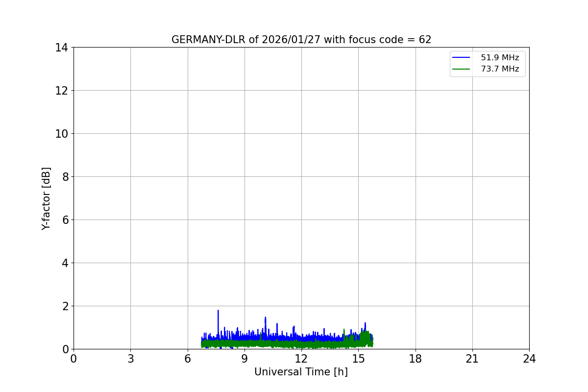Click the x-axis tick label 6
Screen dimensions: 588x392
tap(188, 359)
